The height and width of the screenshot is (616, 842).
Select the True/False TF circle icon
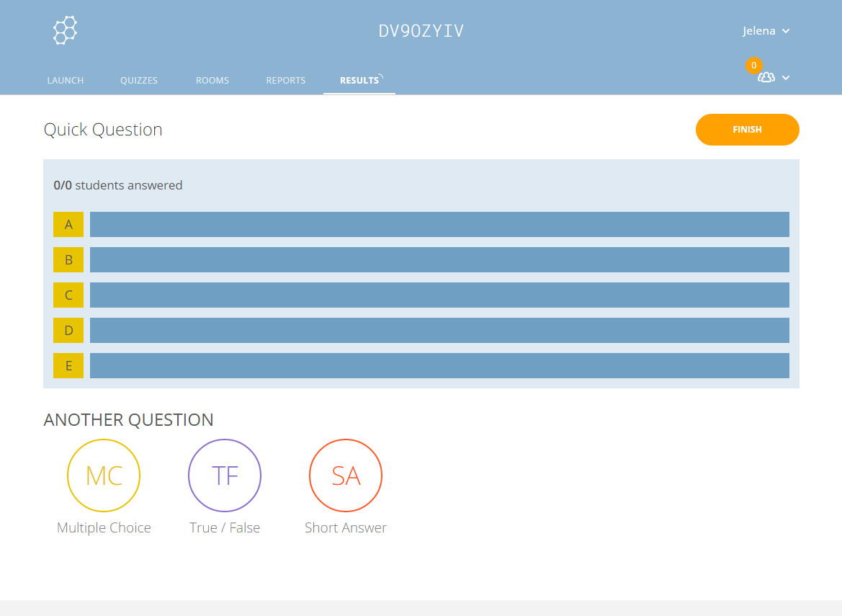coord(225,476)
